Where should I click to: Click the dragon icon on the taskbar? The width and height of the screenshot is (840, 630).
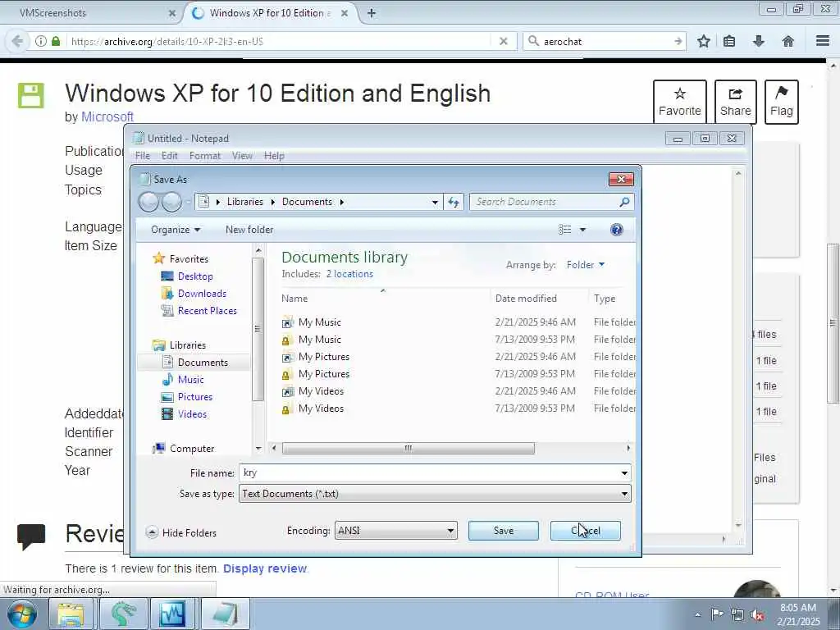123,614
